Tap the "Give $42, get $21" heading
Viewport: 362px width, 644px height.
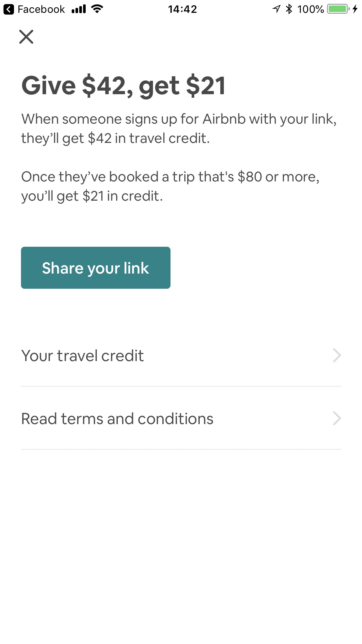124,86
